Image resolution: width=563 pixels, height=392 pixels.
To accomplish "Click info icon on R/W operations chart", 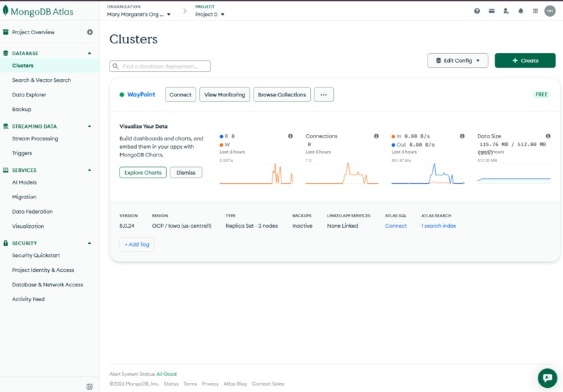I will (x=290, y=136).
